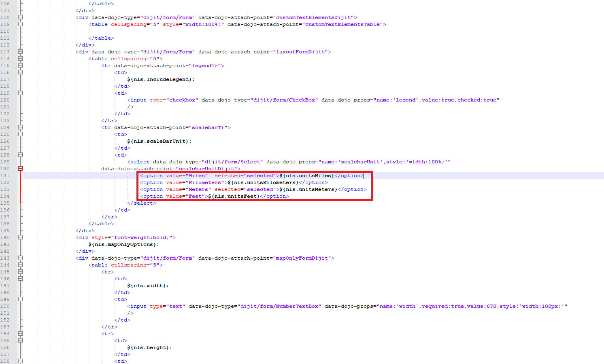Viewport: 604px width, 364px height.
Task: Click line number 150 in the margin
Action: click(x=5, y=306)
